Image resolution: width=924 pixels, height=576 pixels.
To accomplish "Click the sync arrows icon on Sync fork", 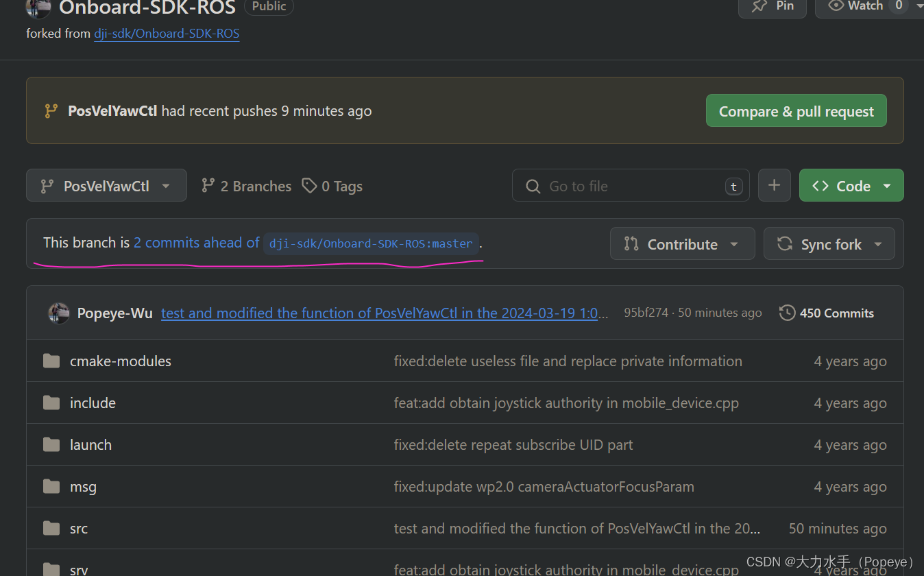I will tap(785, 243).
